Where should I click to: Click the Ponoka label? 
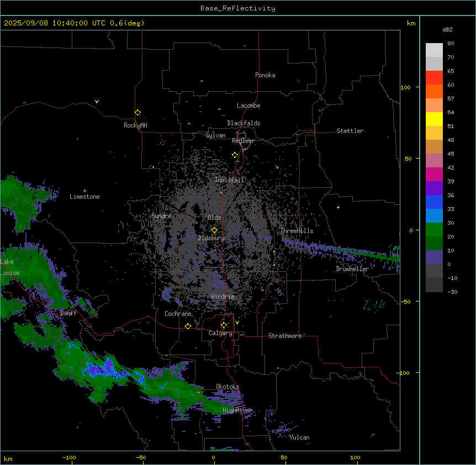265,75
